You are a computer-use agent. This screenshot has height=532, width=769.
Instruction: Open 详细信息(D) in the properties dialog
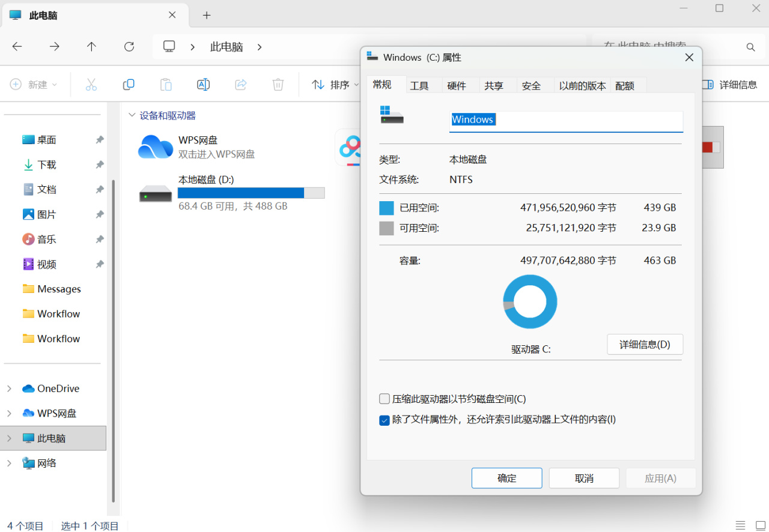pyautogui.click(x=645, y=345)
